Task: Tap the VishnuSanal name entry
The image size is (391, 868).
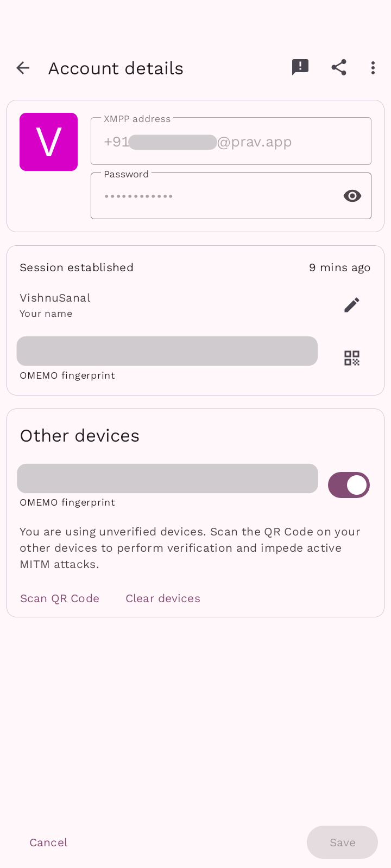Action: coord(55,298)
